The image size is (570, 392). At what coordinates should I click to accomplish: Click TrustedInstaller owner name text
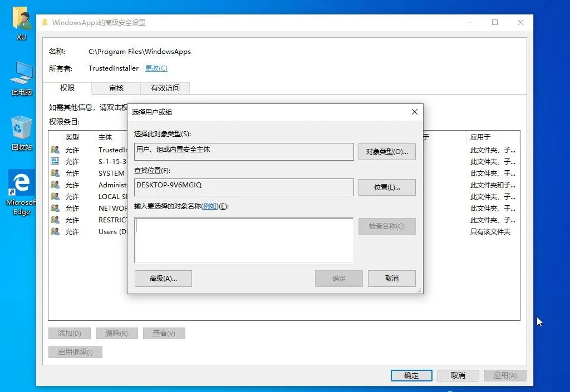click(114, 68)
